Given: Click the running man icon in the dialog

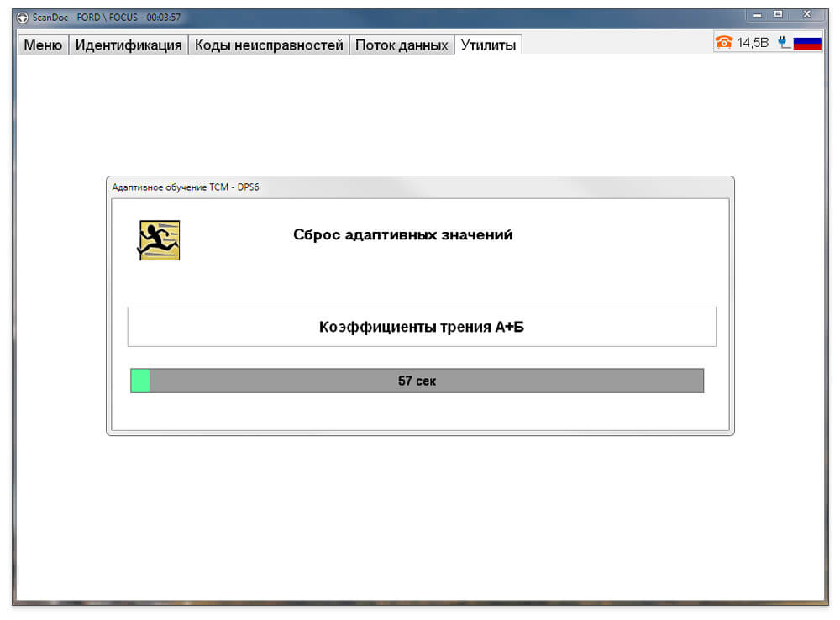Looking at the screenshot, I should tap(160, 240).
